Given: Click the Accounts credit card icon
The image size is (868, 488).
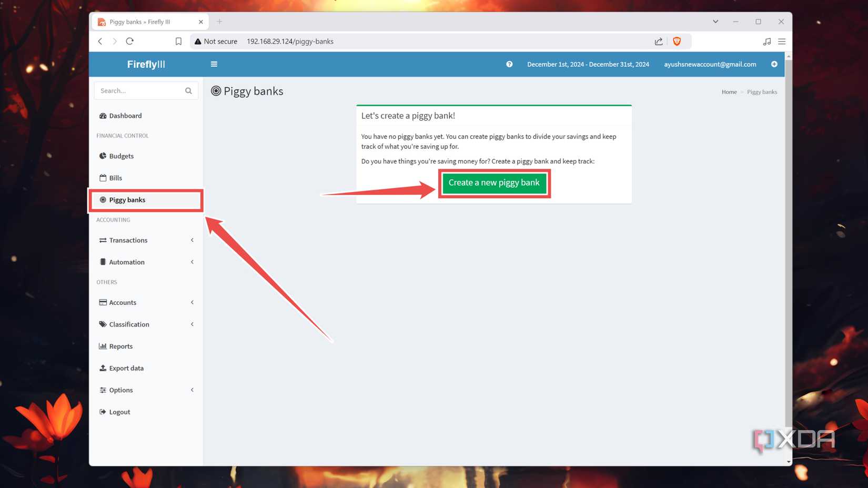Looking at the screenshot, I should (103, 302).
